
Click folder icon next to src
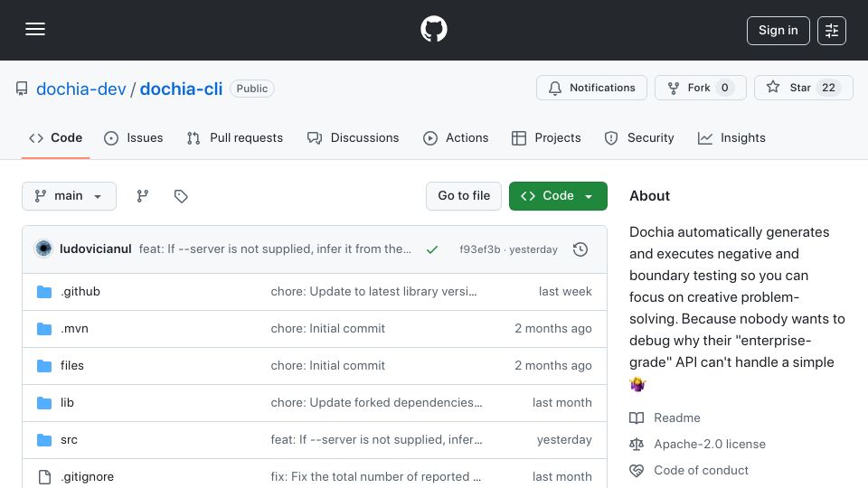[44, 440]
